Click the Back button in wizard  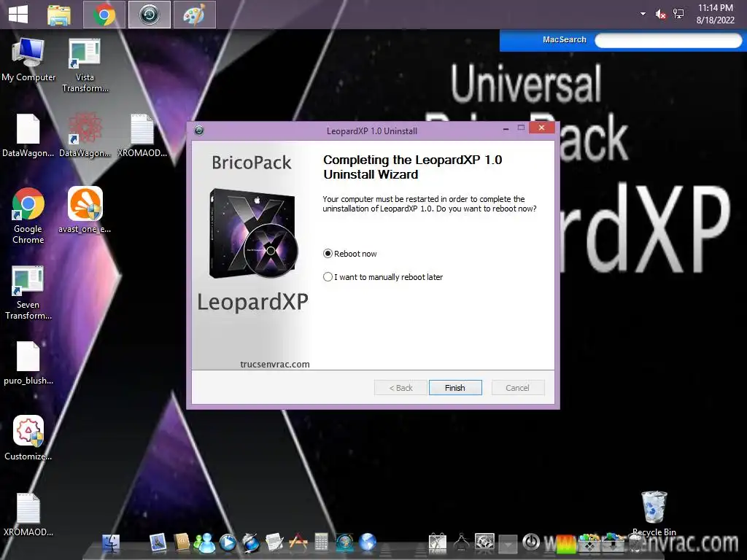coord(400,388)
